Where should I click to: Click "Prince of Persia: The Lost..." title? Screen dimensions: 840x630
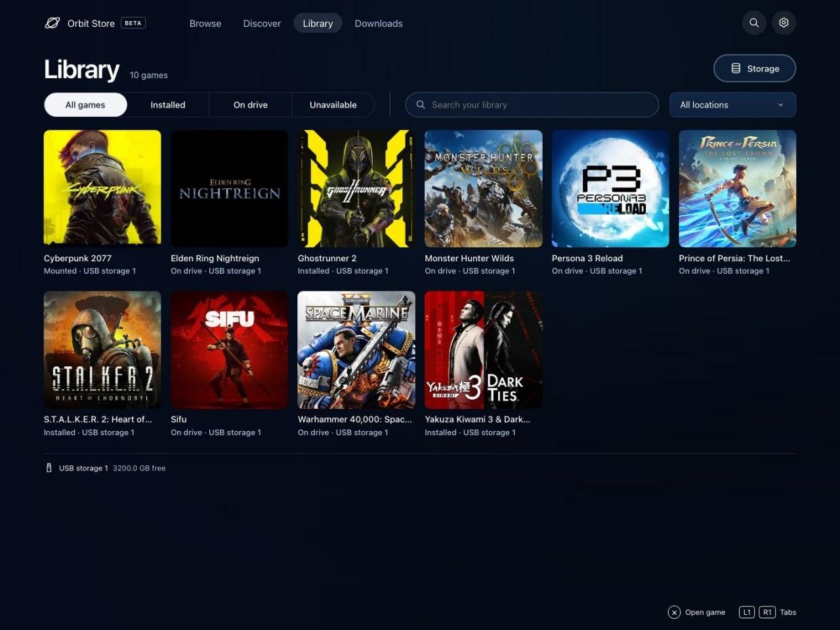coord(734,259)
